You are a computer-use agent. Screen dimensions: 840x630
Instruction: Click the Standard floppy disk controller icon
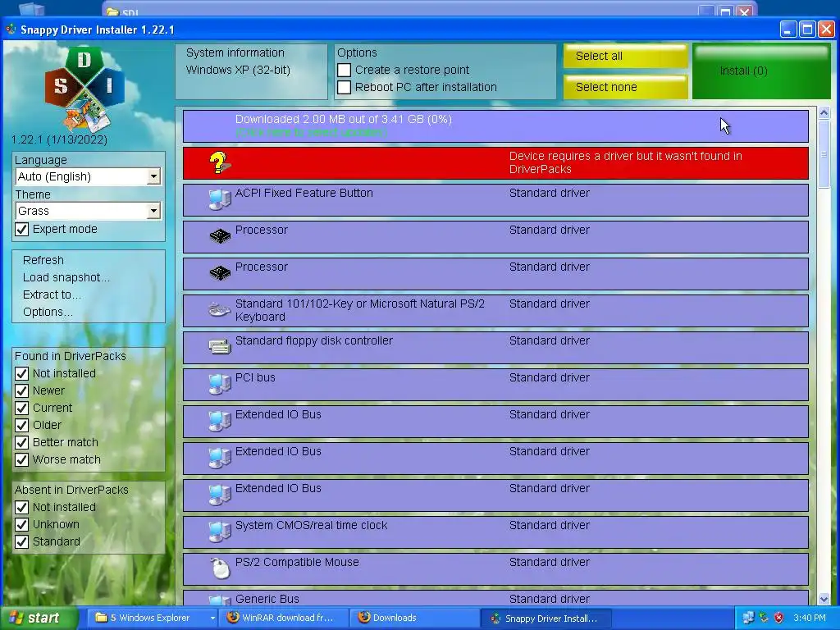pos(220,347)
